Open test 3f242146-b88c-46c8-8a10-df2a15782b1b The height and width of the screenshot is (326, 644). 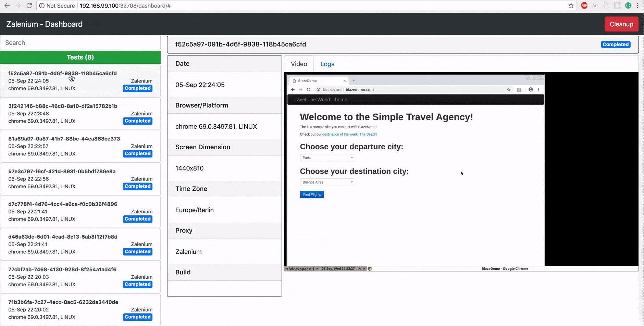click(63, 106)
